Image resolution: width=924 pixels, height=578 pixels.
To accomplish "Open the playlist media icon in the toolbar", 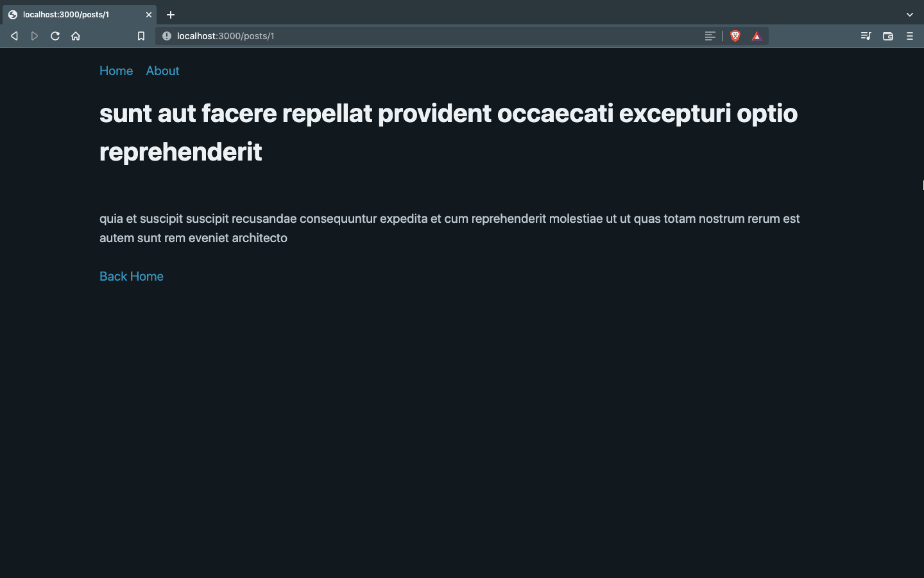I will point(866,36).
